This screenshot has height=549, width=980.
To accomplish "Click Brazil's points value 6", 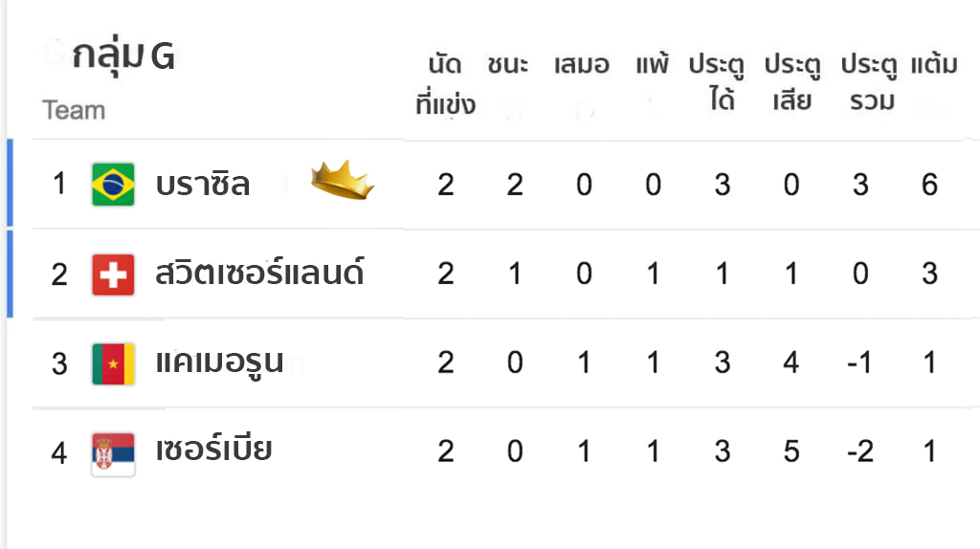I will pos(930,185).
